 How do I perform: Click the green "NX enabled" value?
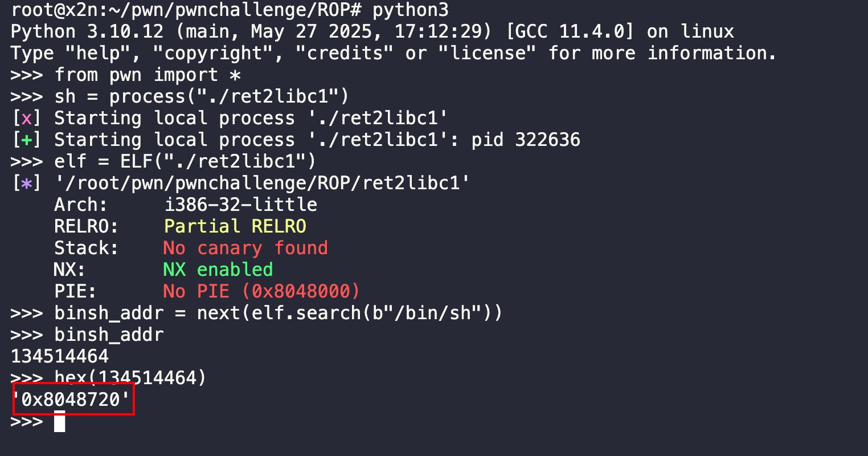click(218, 270)
